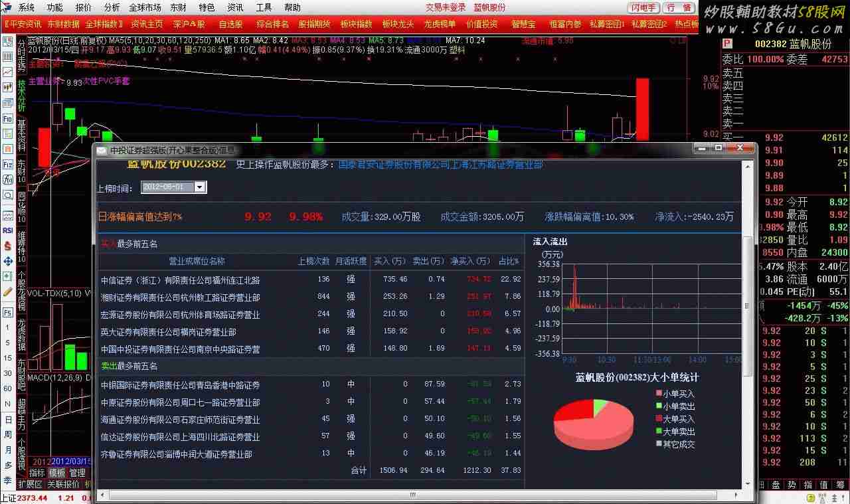The width and height of the screenshot is (850, 504).
Task: Click the magnifier search icon in sidebar
Action: point(8,195)
